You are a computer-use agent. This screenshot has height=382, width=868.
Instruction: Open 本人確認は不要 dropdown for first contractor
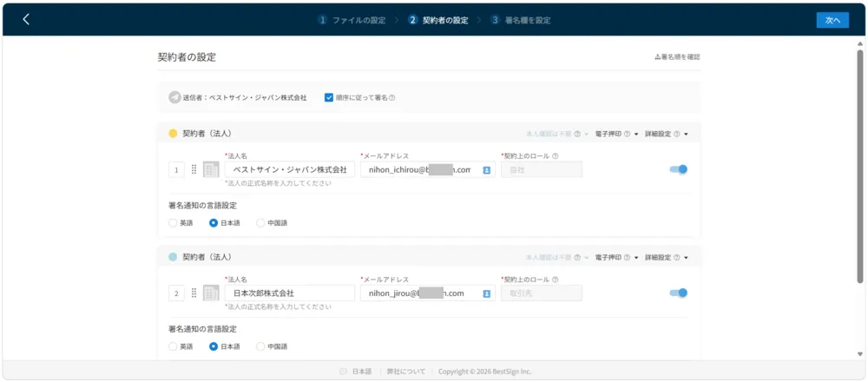(557, 134)
